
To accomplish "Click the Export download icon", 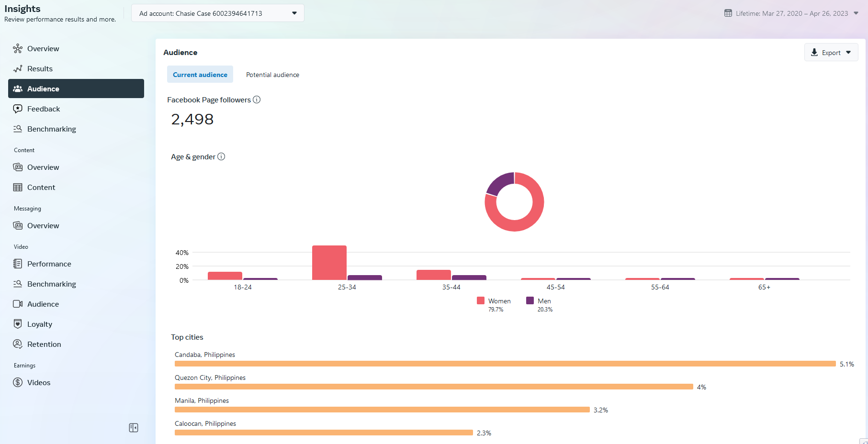I will (814, 52).
